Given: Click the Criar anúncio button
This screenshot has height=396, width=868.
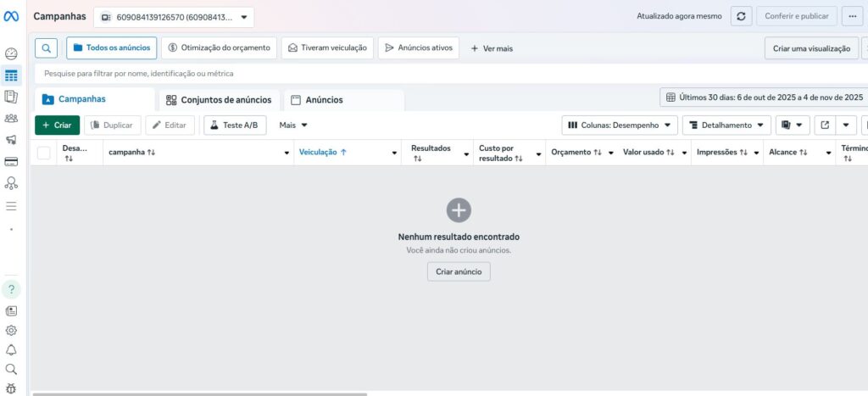Looking at the screenshot, I should coord(459,272).
